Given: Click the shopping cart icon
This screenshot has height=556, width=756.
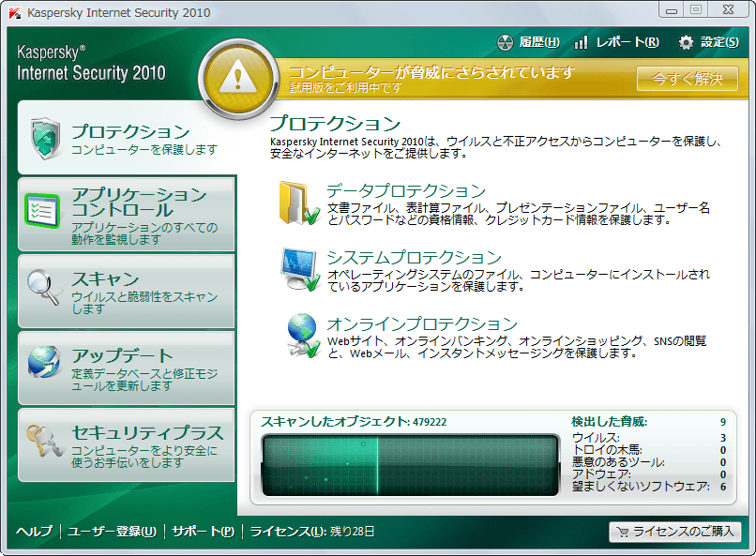Looking at the screenshot, I should click(623, 532).
